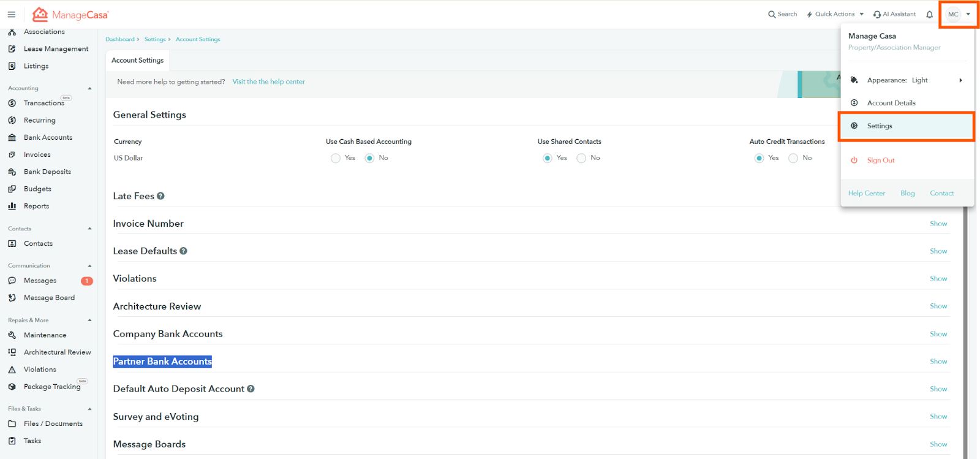
Task: Visit the help center link
Action: tap(268, 82)
